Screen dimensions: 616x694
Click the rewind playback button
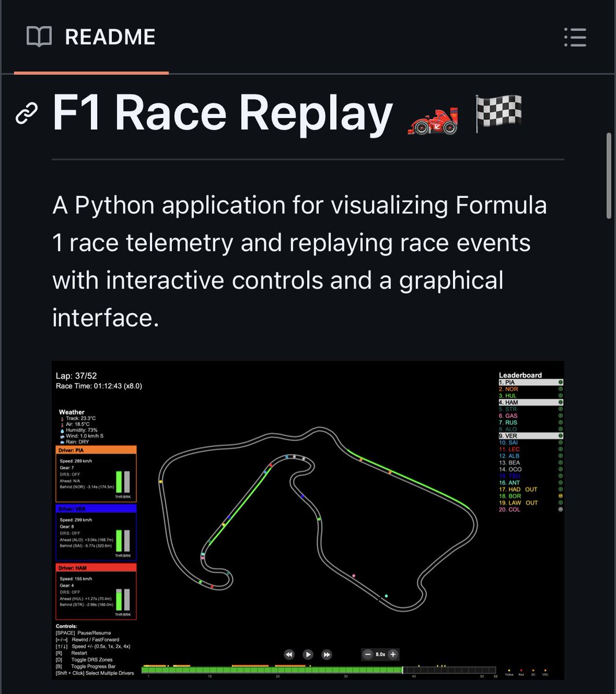click(289, 654)
